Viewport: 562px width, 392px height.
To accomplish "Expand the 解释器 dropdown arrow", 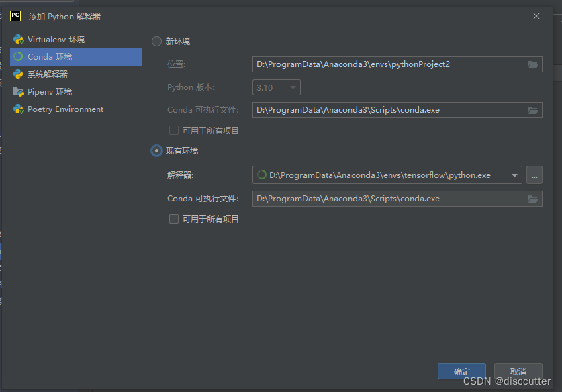I will [514, 175].
